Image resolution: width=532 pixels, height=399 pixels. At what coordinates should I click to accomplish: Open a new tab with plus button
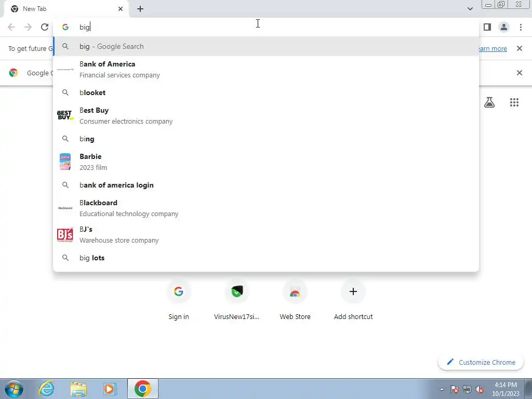[140, 9]
